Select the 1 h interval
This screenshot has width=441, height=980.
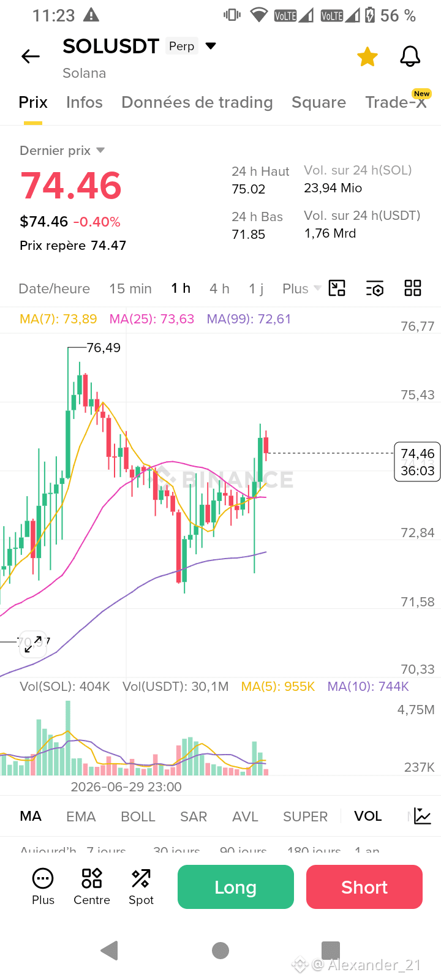181,288
